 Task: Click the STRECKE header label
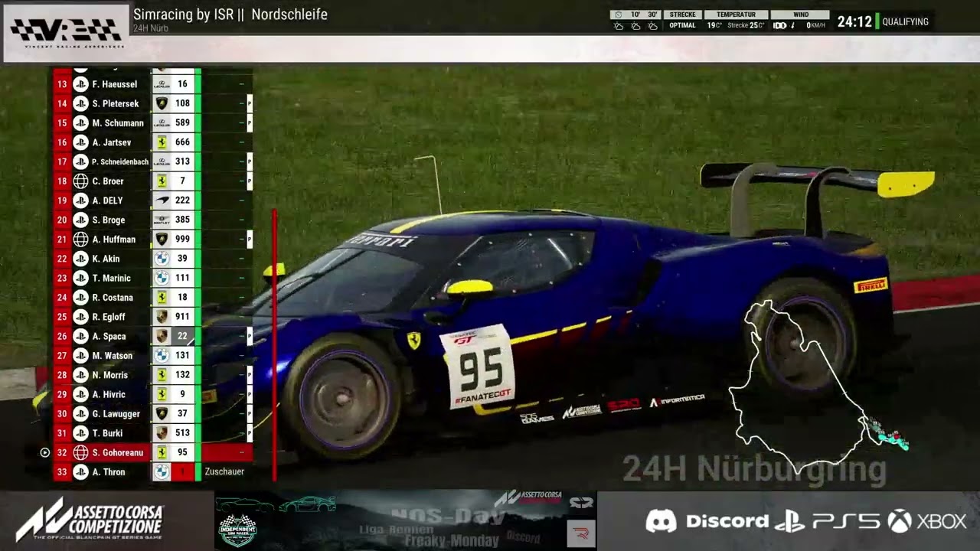682,15
